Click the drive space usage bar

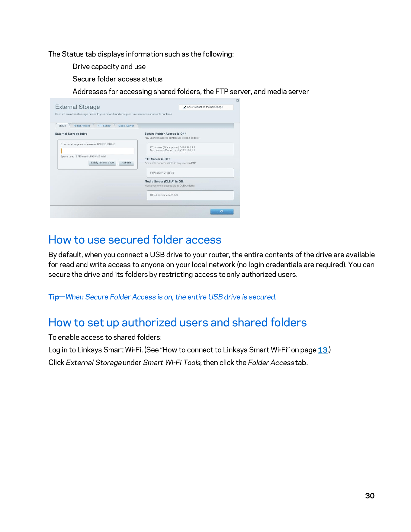98,151
